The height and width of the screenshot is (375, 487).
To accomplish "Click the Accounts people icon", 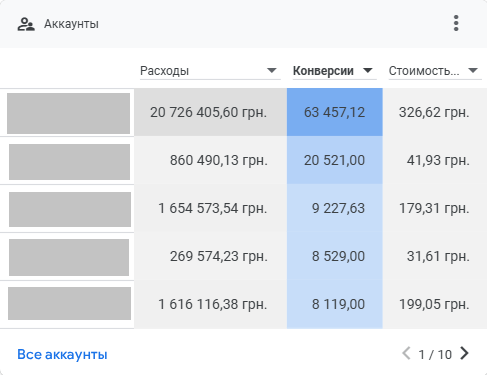I will pos(26,24).
